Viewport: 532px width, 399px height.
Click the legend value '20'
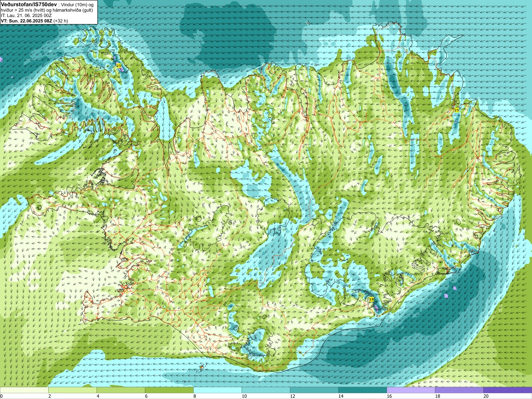(486, 396)
